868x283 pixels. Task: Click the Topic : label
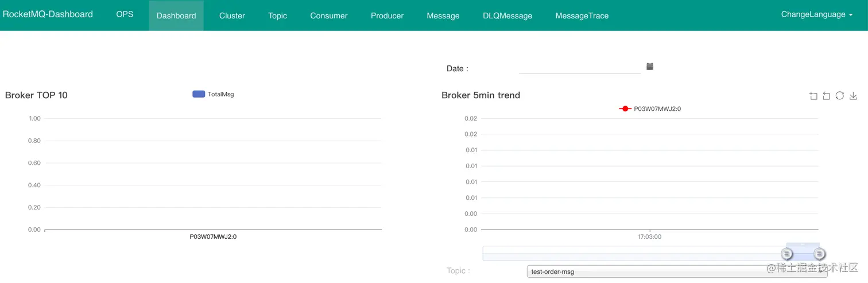[458, 270]
